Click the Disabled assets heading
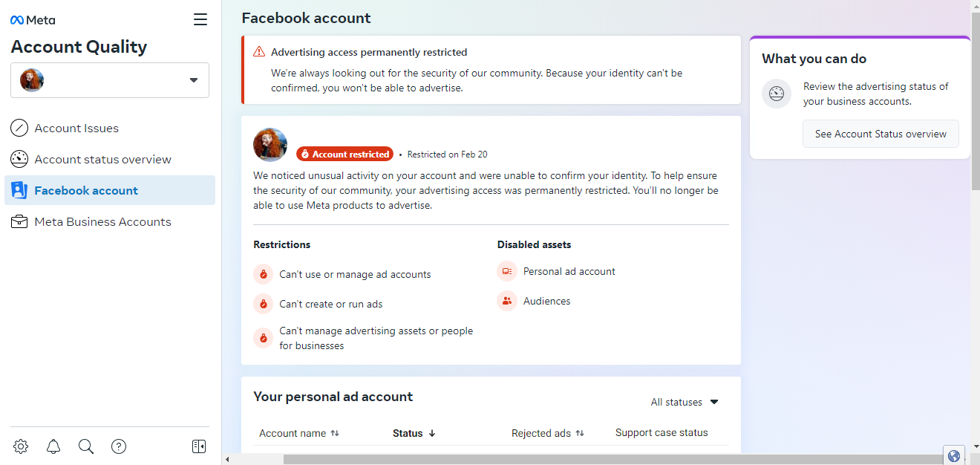The height and width of the screenshot is (465, 980). click(535, 244)
